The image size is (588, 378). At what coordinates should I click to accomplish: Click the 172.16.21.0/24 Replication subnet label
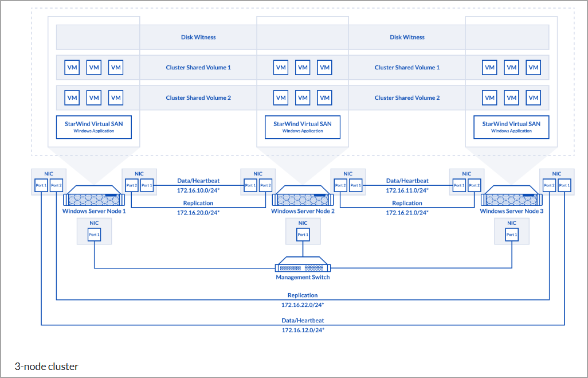[407, 212]
